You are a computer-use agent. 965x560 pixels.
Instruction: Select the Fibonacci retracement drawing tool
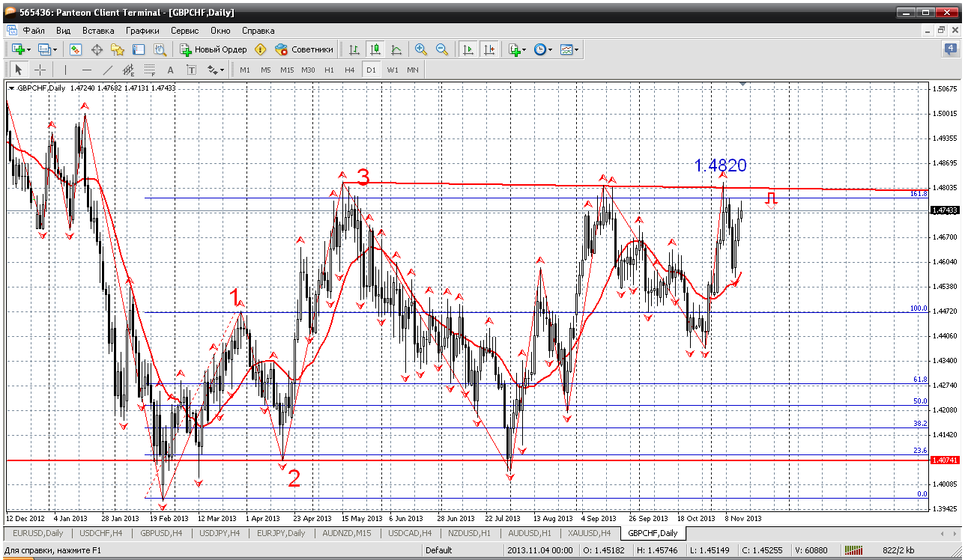149,70
